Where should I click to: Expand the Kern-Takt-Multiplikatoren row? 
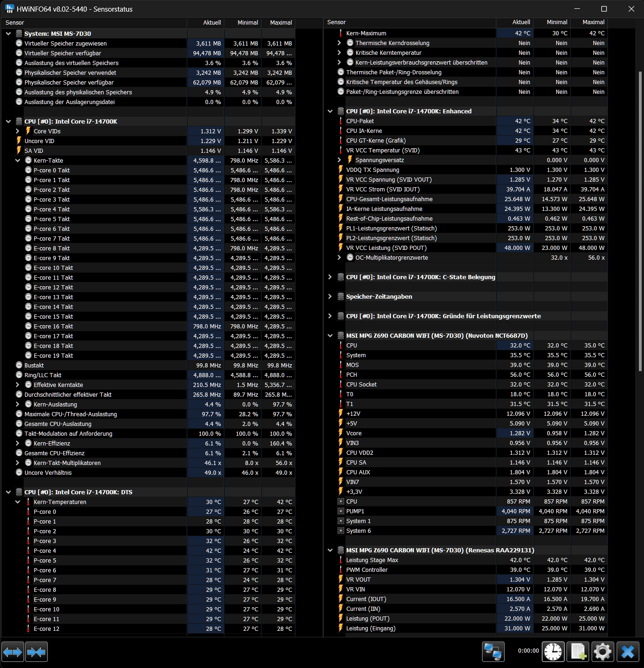click(x=18, y=463)
